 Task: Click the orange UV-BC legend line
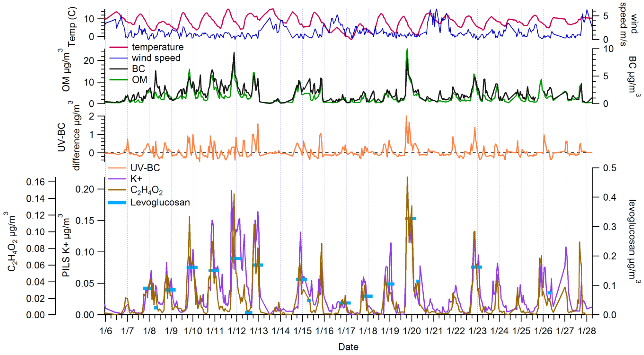(x=117, y=168)
